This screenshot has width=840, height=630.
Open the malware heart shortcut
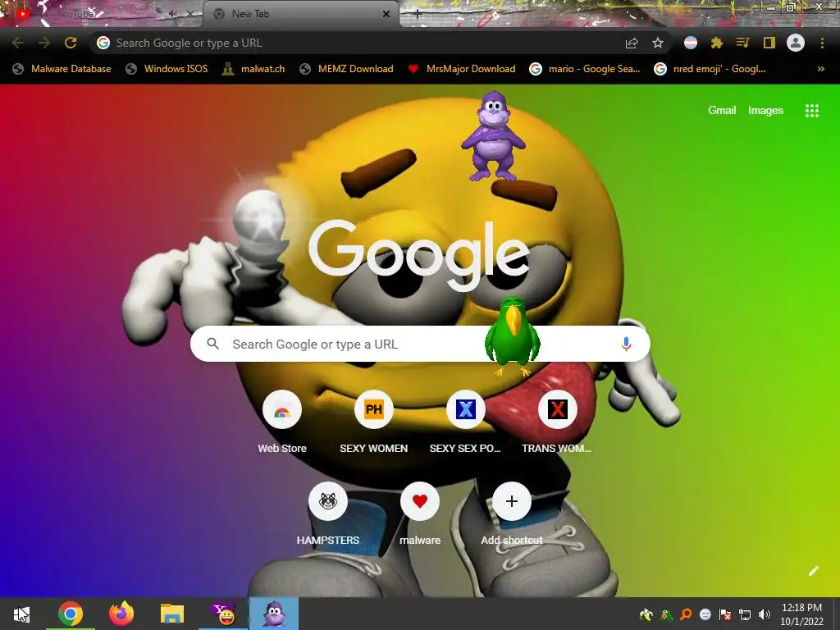click(x=420, y=501)
